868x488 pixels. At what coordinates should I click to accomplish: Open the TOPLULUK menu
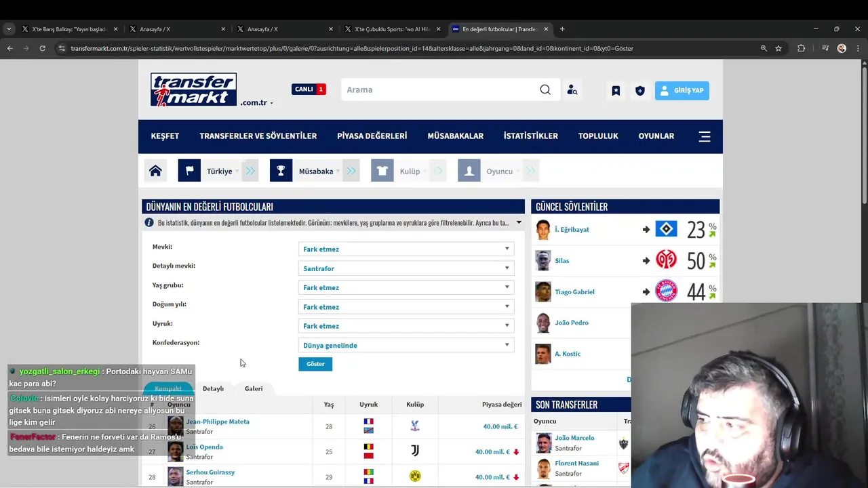(x=598, y=136)
